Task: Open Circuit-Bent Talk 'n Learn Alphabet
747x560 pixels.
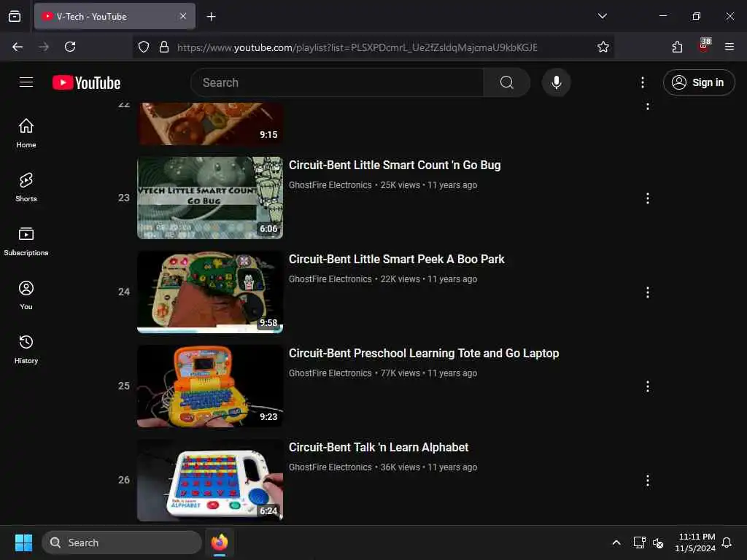Action: (379, 447)
